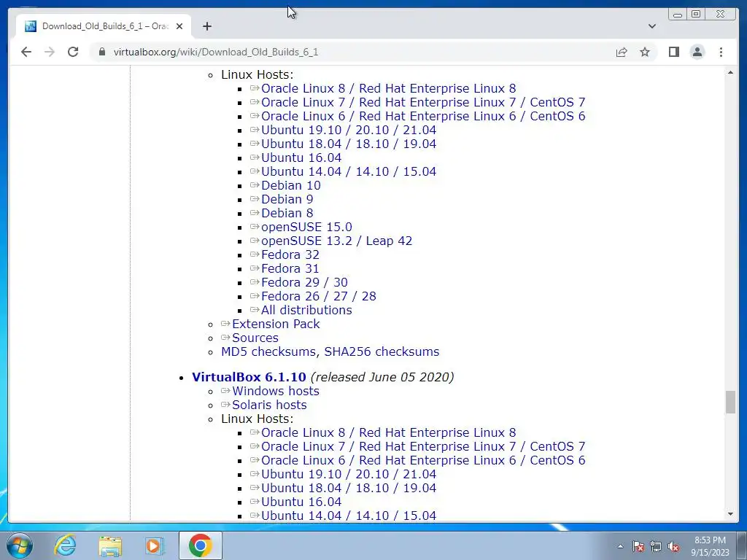Screen dimensions: 747x560
Task: Show hidden system tray icons
Action: click(x=620, y=546)
